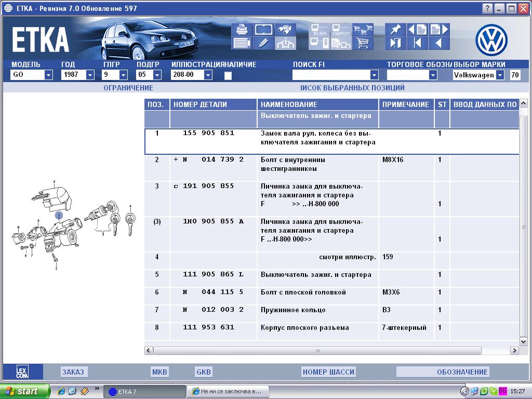Click the right arrow of the horizontal scrollbar
The height and width of the screenshot is (399, 532).
(x=515, y=351)
